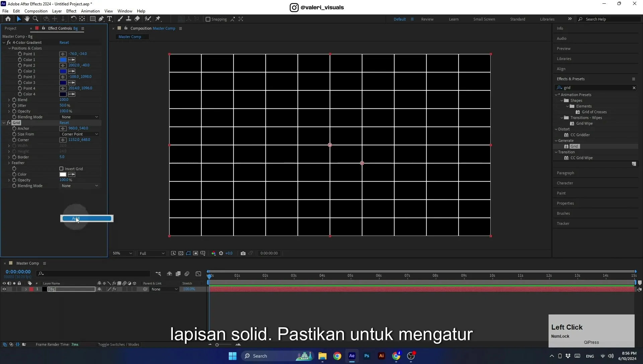Screen dimensions: 643x364
Task: Click the Color 1 eyedropper icon
Action: 72,60
